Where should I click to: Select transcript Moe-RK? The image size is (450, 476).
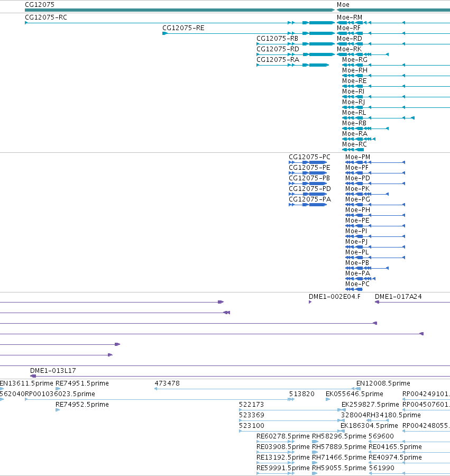pos(349,49)
